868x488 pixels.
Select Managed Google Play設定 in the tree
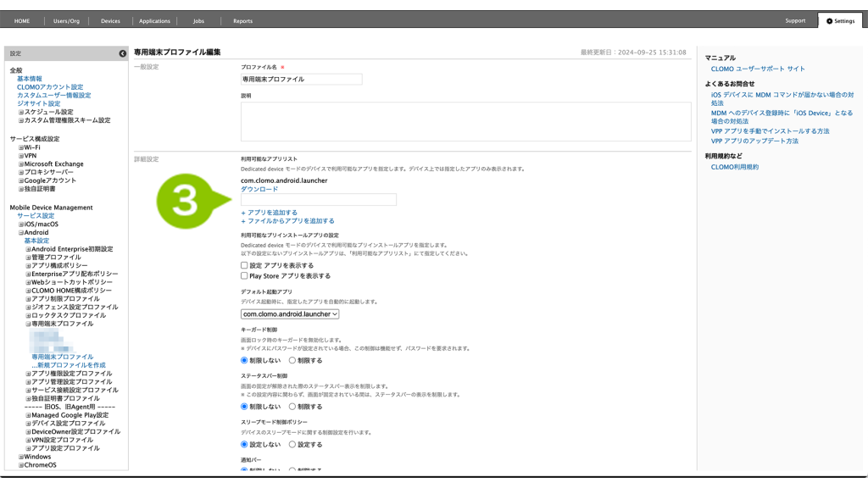pos(70,415)
